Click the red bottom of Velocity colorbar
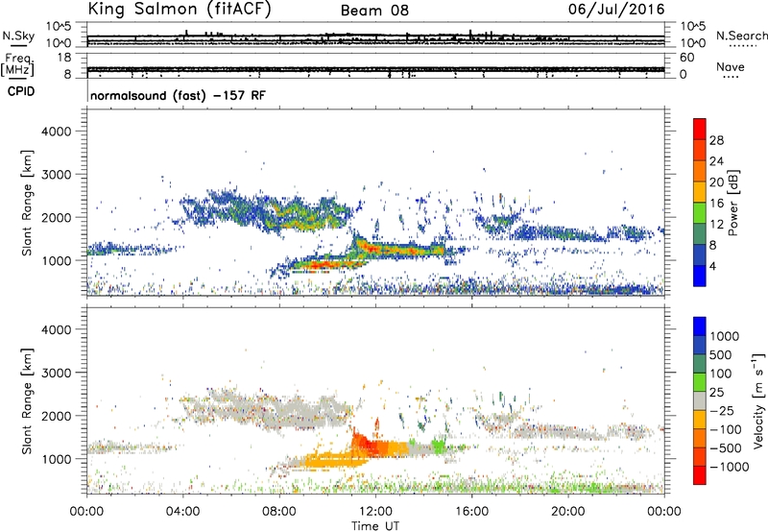The image size is (768, 532). (700, 475)
